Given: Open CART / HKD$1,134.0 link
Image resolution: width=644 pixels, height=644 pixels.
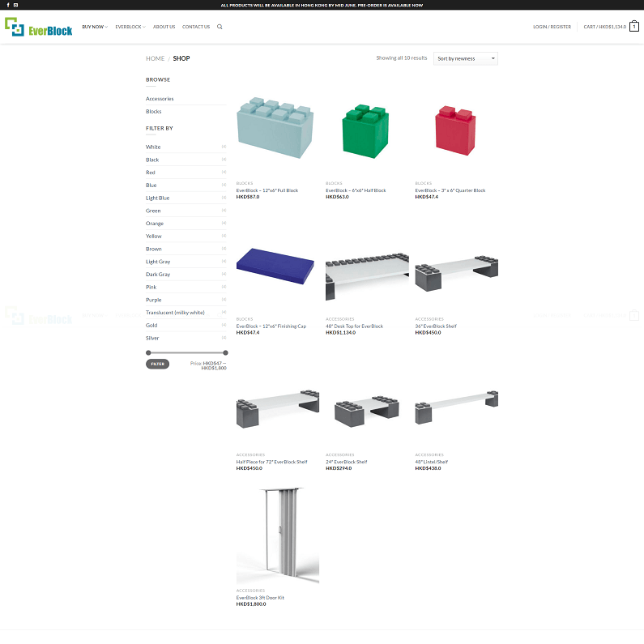Looking at the screenshot, I should (604, 27).
